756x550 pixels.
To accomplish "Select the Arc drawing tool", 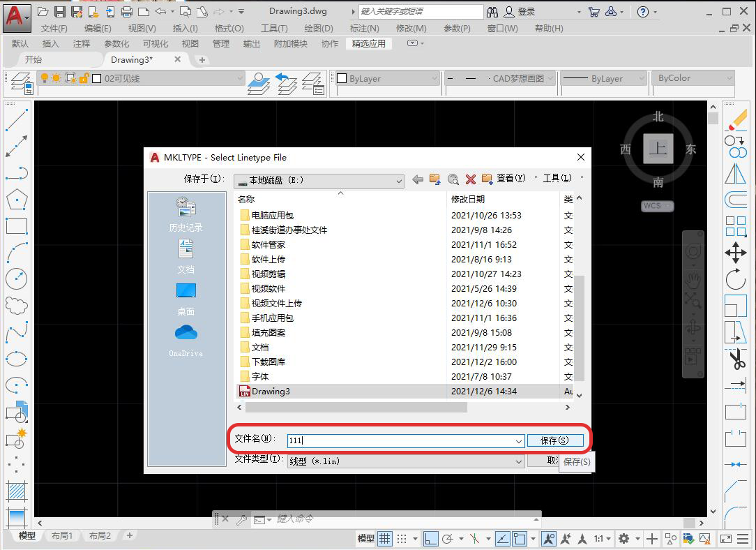I will (17, 253).
